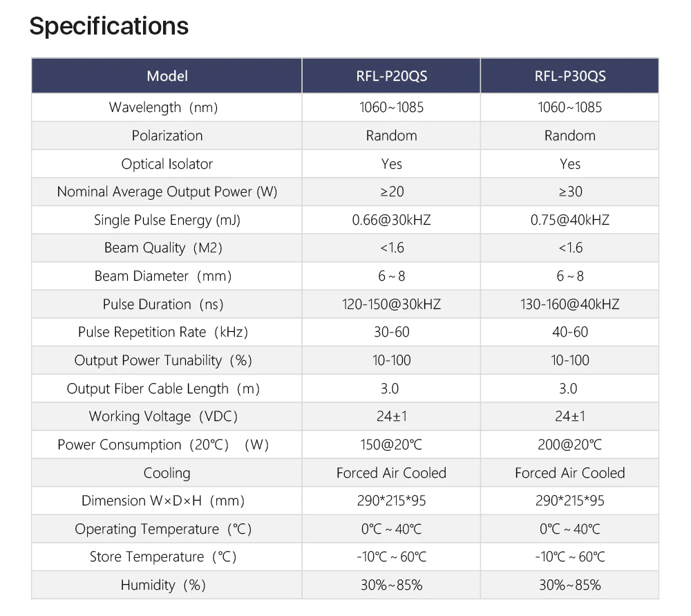This screenshot has height=616, width=691.
Task: Select the Pulse Repetition Rate label
Action: tap(163, 333)
